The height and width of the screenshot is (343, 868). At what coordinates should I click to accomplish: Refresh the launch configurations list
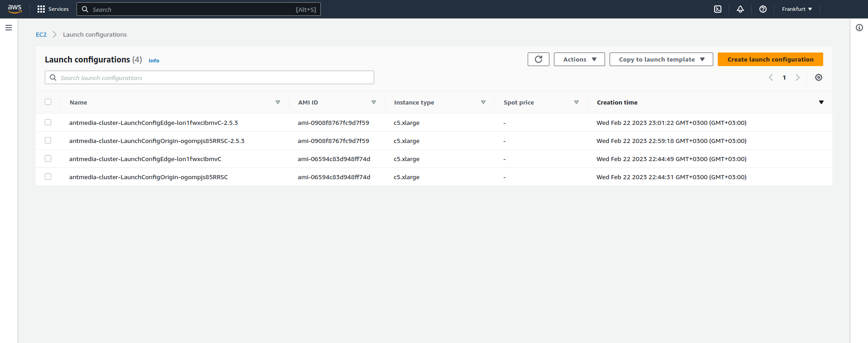coord(539,59)
